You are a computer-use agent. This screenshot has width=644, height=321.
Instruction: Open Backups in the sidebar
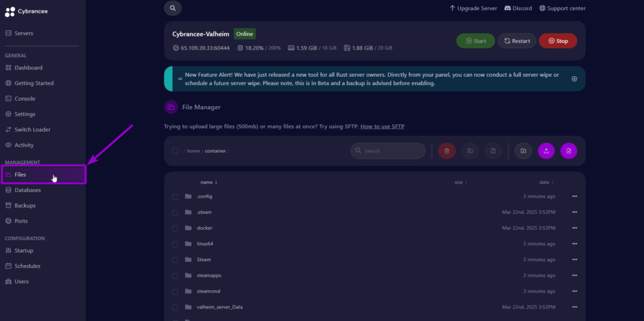[25, 206]
